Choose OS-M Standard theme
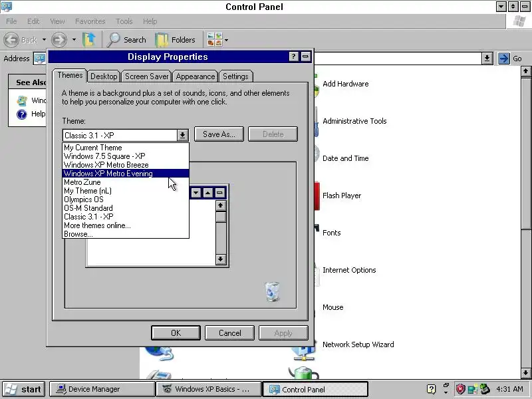The height and width of the screenshot is (399, 532). pyautogui.click(x=126, y=208)
